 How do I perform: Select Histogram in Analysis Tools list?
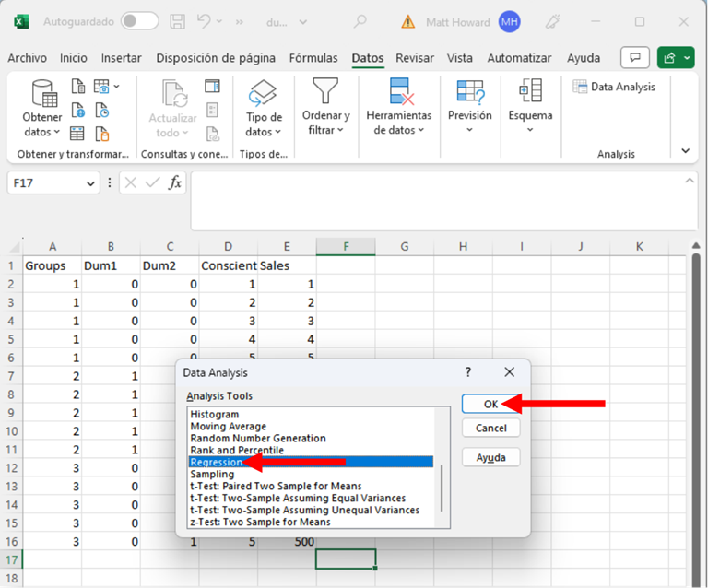coord(215,415)
